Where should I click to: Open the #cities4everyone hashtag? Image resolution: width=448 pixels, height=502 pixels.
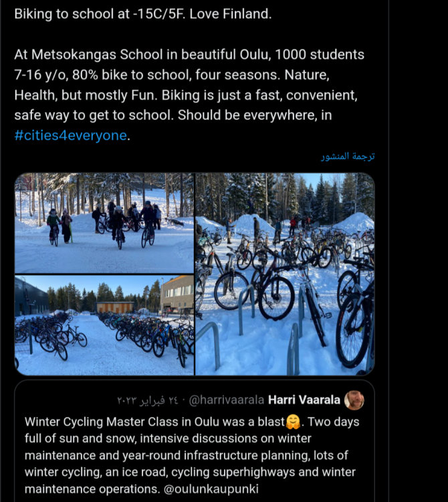[x=71, y=135]
